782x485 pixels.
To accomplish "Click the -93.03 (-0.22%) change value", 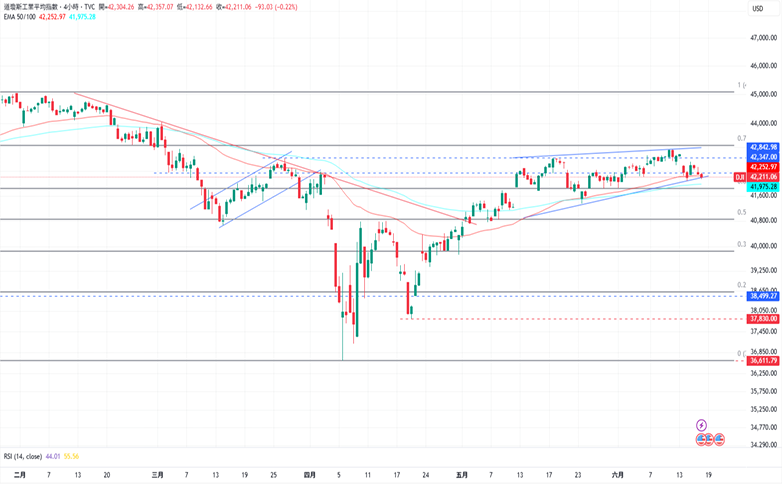I will coord(275,7).
